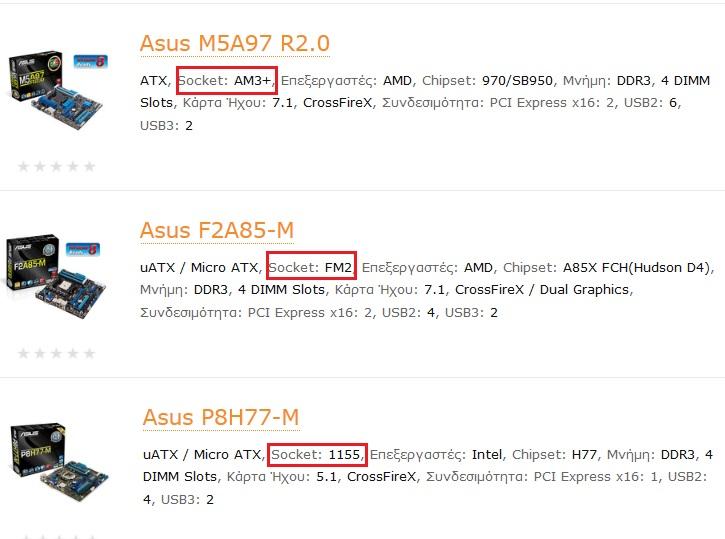Image resolution: width=725 pixels, height=539 pixels.
Task: Rate the F2A85-M four stars
Action: (74, 353)
